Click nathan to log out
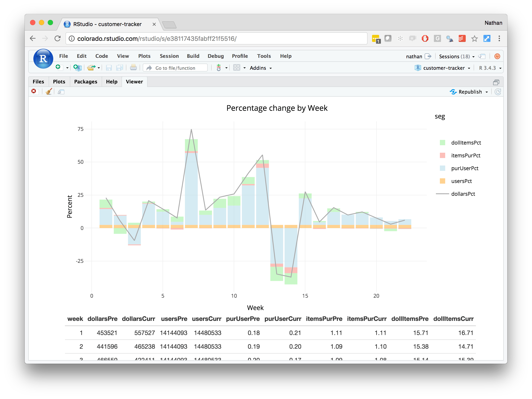532x399 pixels. click(414, 56)
